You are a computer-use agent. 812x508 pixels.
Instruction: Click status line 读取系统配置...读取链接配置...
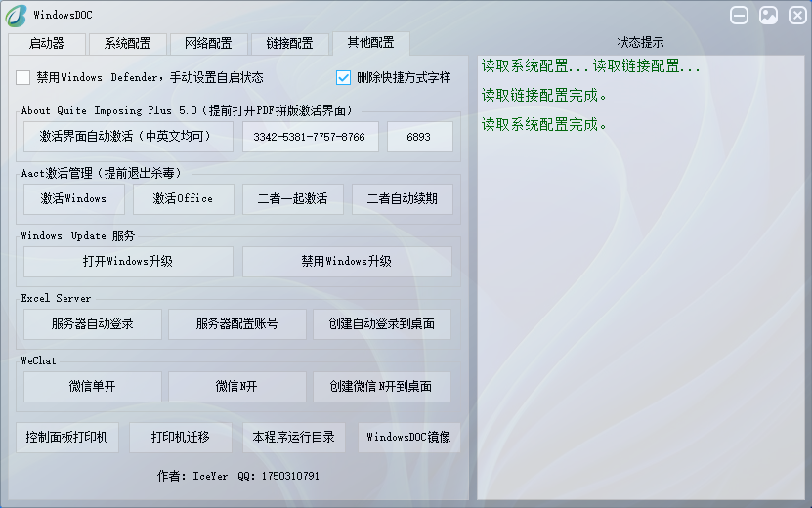pos(591,66)
